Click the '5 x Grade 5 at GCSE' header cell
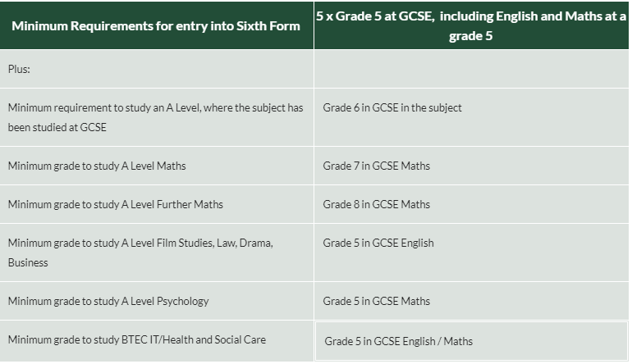The image size is (632, 364). [471, 25]
